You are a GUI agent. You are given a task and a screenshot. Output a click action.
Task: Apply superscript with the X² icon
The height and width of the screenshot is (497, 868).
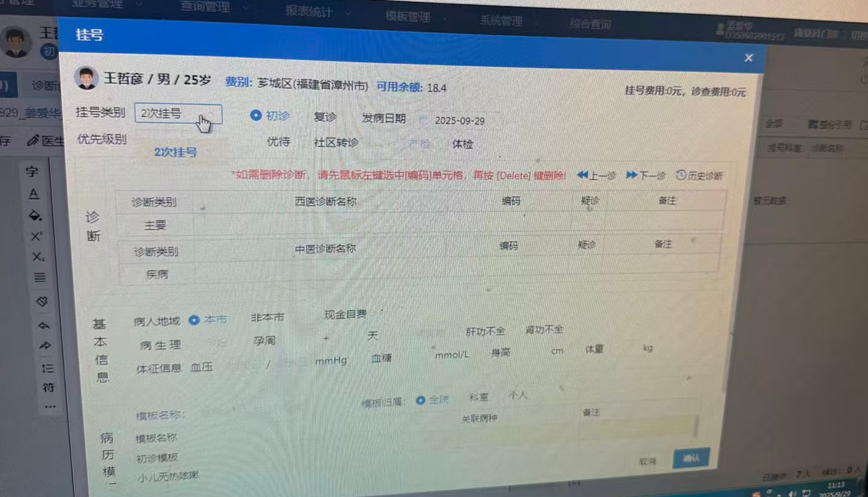[37, 236]
